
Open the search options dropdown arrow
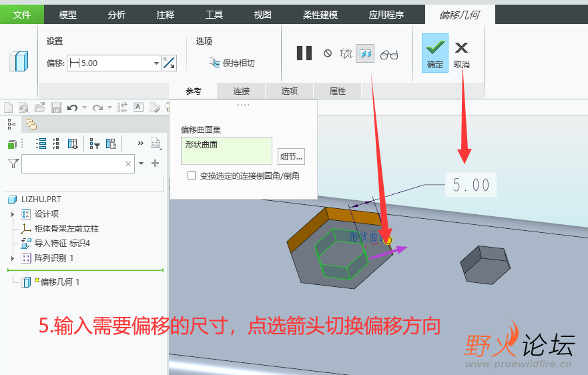[141, 163]
